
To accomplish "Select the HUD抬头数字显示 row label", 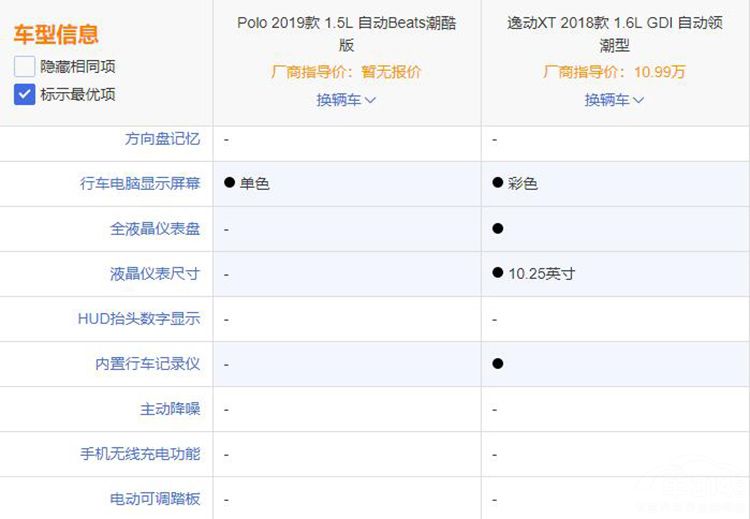I will (139, 319).
